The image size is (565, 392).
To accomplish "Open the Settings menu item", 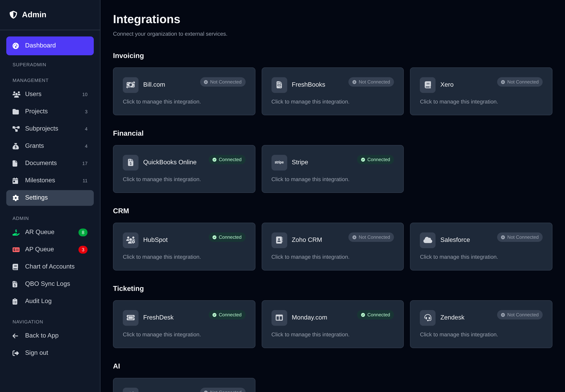I will (50, 198).
